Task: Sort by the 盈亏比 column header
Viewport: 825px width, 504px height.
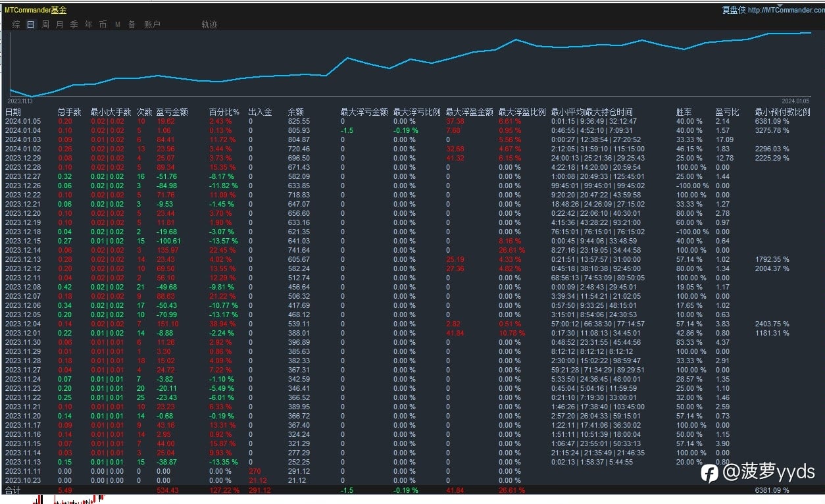Action: (x=727, y=112)
